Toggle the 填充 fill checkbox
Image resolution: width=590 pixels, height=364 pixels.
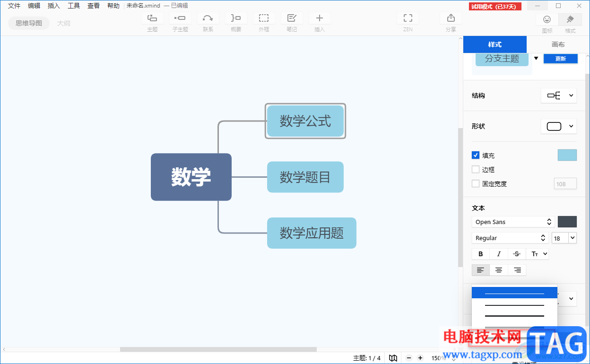[x=476, y=155]
